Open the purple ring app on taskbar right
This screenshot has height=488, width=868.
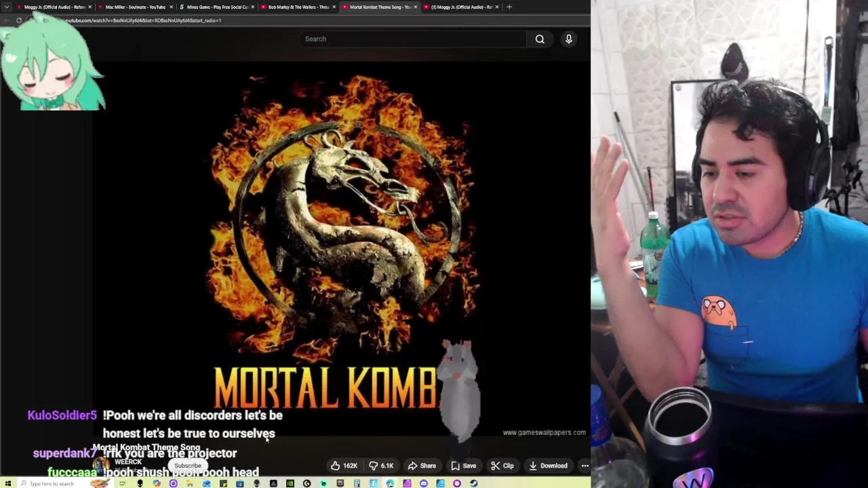click(456, 483)
